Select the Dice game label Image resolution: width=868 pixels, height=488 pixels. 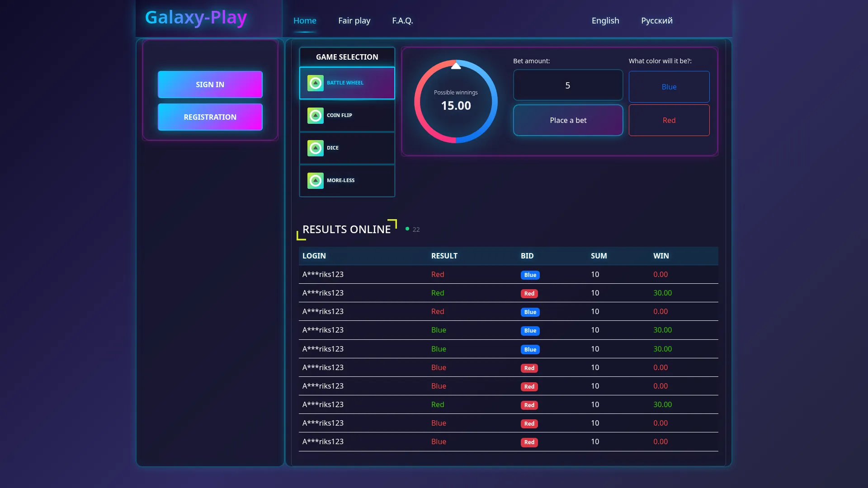333,148
